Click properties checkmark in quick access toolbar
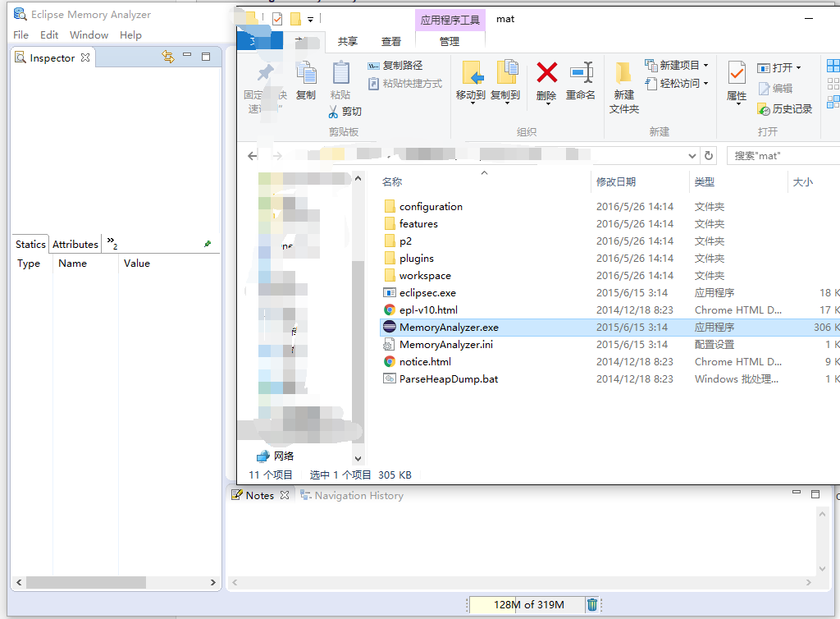The width and height of the screenshot is (840, 619). (277, 20)
